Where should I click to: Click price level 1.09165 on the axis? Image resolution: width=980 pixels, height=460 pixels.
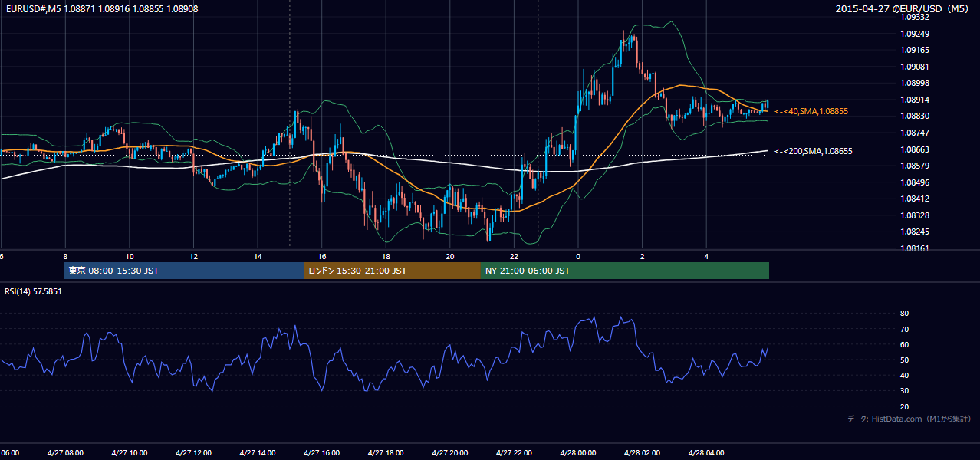[915, 50]
